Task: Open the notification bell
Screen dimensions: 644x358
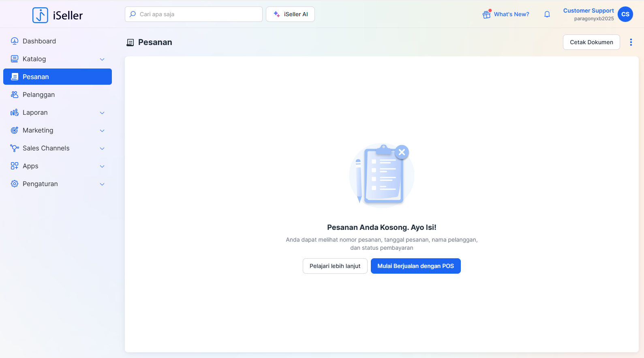Action: 547,14
